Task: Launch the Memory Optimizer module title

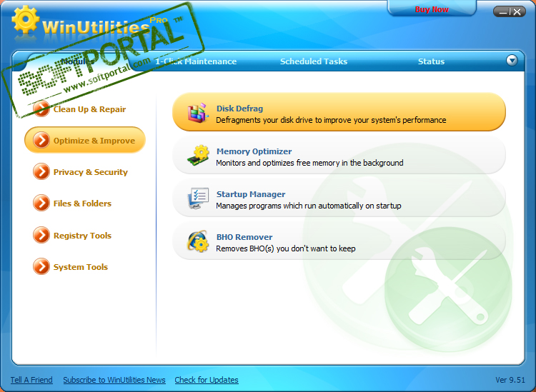Action: coord(254,151)
